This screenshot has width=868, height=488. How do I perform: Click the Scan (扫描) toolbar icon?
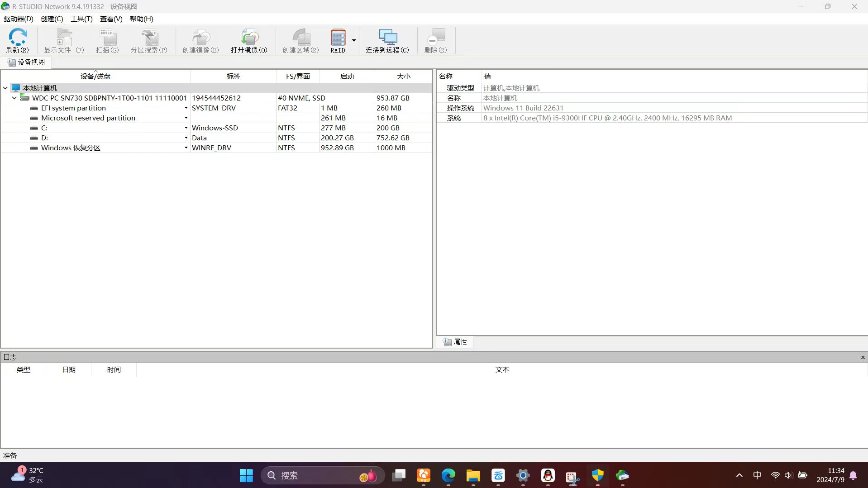(107, 40)
